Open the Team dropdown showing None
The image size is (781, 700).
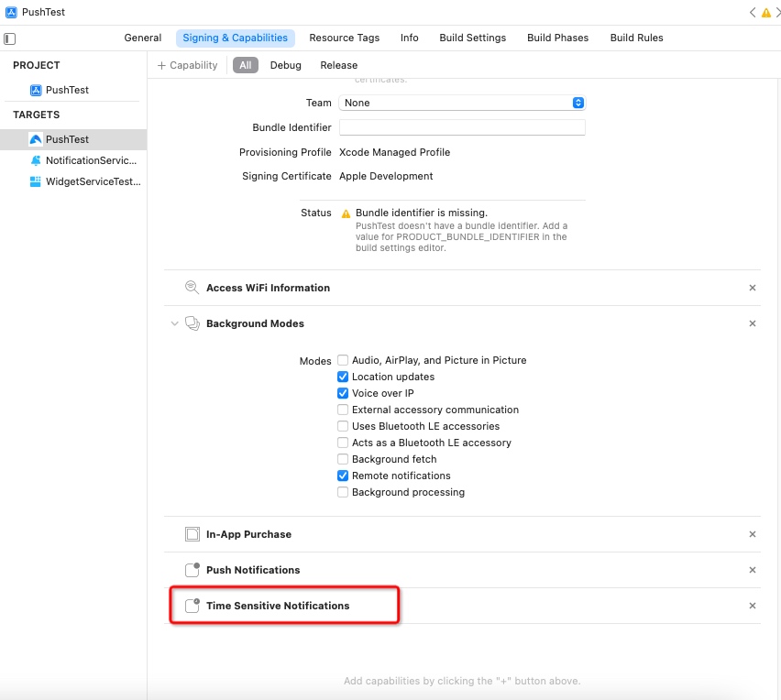(462, 103)
